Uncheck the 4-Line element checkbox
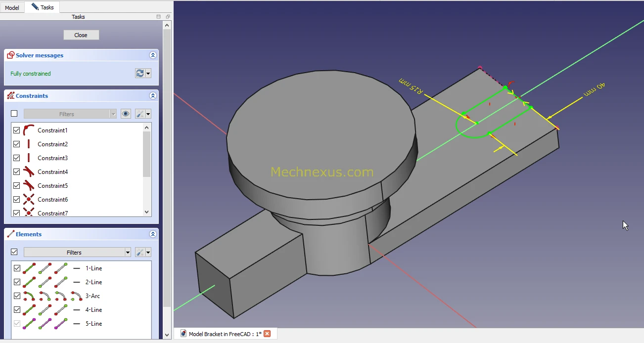 (x=17, y=310)
